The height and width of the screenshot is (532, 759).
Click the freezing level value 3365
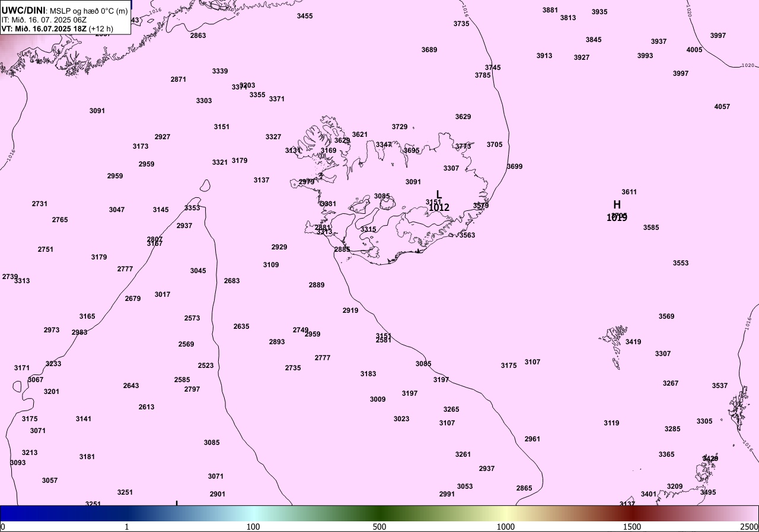point(666,454)
